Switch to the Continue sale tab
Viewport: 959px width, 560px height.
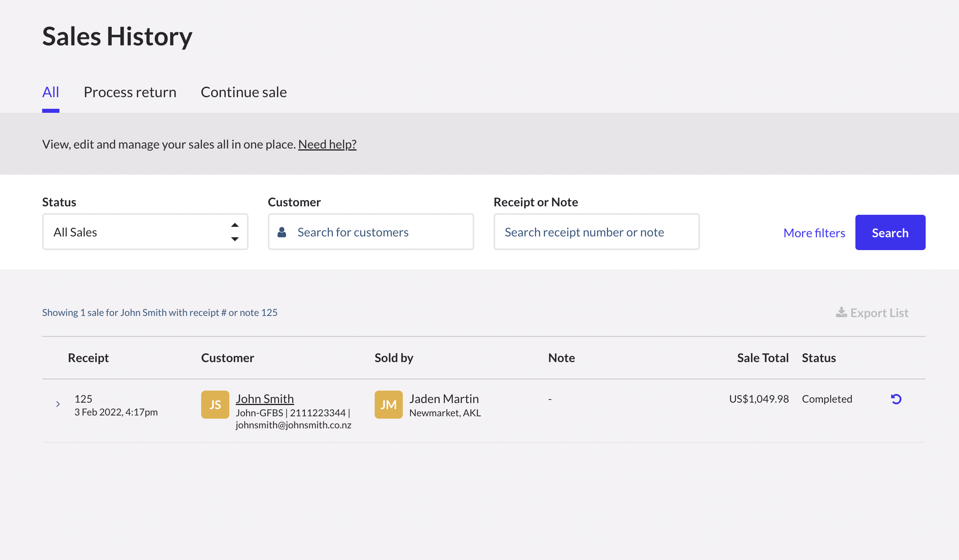(243, 92)
